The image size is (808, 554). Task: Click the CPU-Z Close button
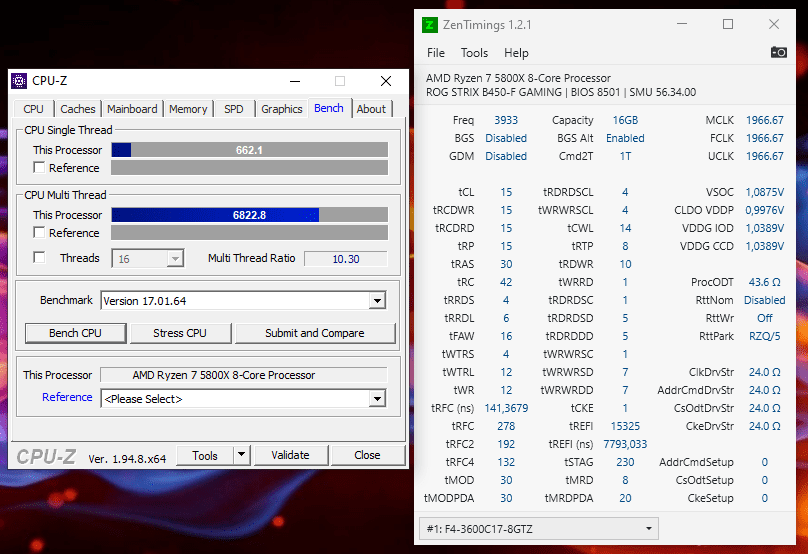pos(367,455)
